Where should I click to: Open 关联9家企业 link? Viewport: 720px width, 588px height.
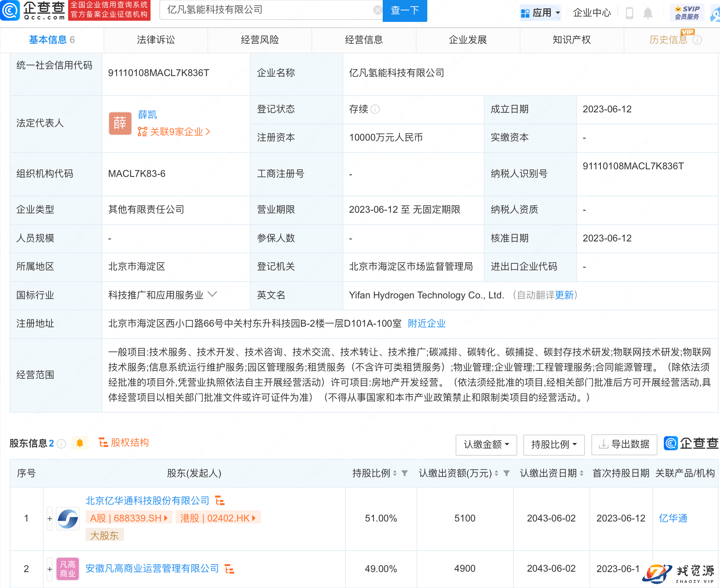click(174, 132)
